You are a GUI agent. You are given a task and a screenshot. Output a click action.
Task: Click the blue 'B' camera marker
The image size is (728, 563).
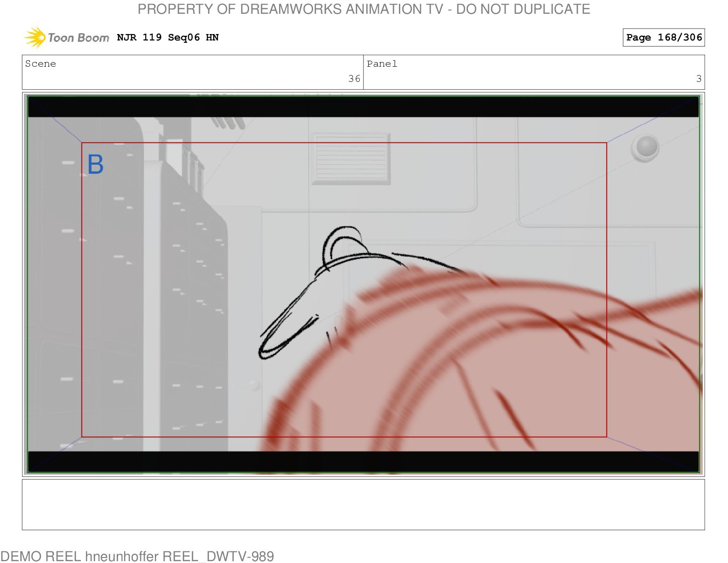click(x=96, y=164)
